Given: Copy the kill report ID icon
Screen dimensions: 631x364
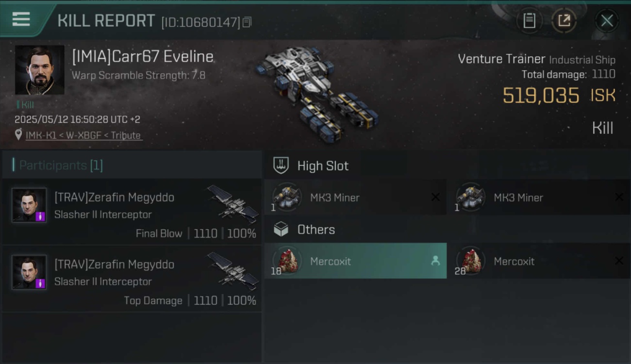Looking at the screenshot, I should [x=247, y=22].
